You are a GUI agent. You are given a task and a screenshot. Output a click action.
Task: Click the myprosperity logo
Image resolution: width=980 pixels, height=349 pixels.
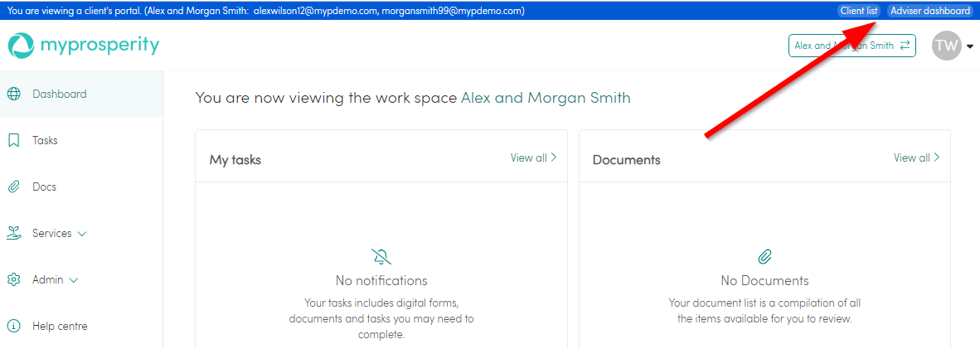[83, 46]
